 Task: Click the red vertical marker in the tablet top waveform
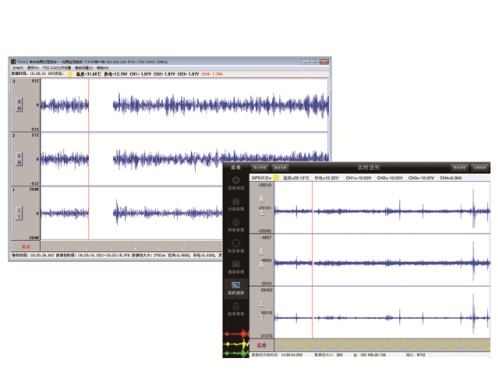(312, 208)
